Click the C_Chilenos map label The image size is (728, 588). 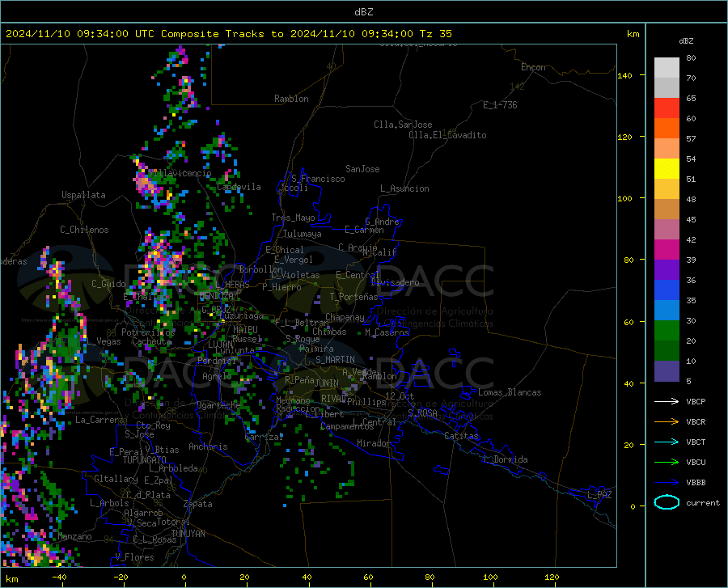tap(84, 230)
